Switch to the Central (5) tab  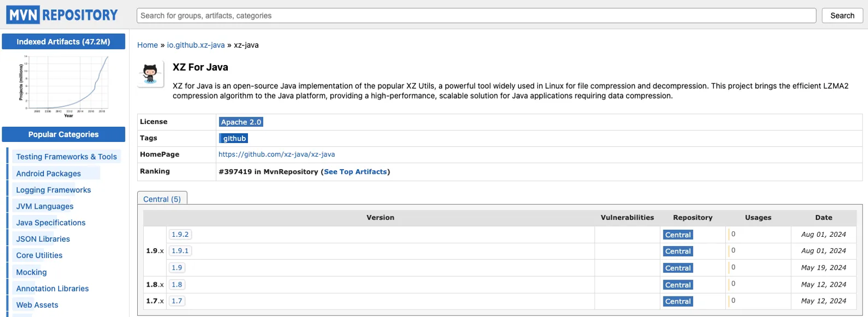coord(162,199)
